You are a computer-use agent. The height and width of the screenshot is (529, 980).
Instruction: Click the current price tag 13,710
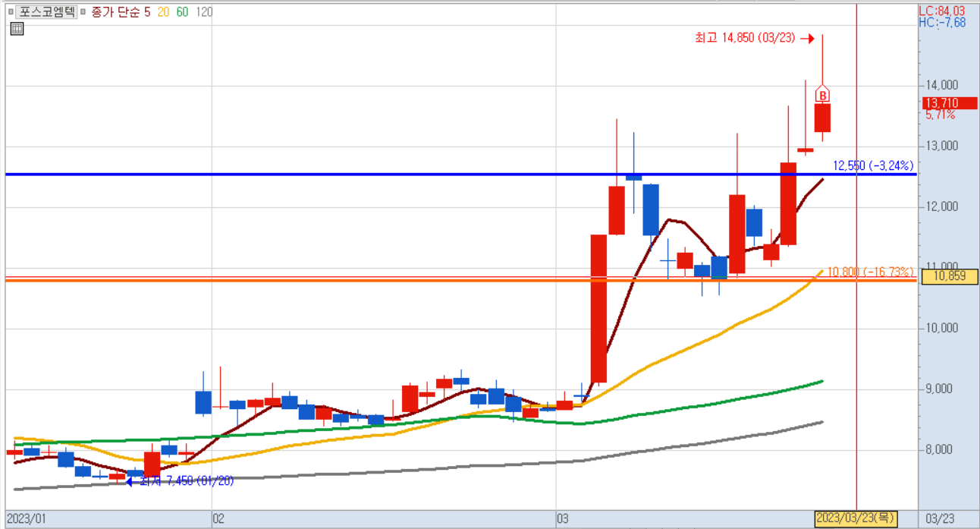click(950, 103)
